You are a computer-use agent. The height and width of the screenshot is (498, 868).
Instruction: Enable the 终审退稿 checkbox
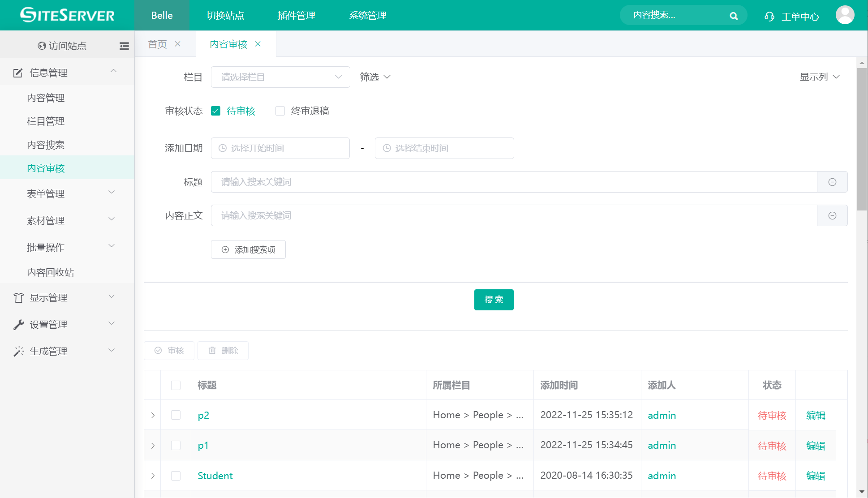280,111
